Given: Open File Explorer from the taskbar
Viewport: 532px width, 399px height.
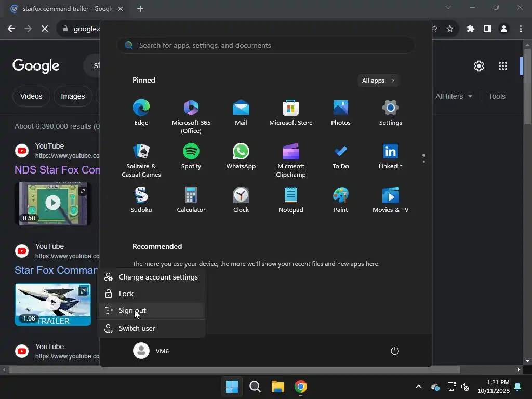Looking at the screenshot, I should click(277, 387).
